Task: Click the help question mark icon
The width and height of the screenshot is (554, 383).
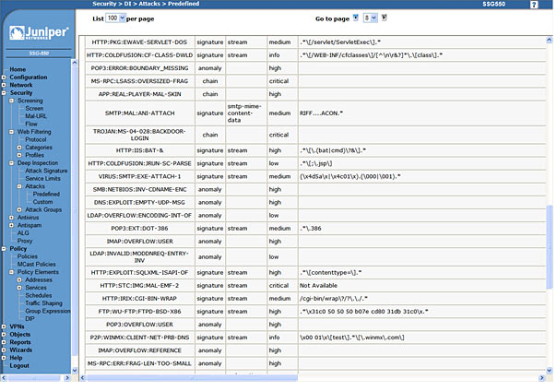Action: coord(534,5)
